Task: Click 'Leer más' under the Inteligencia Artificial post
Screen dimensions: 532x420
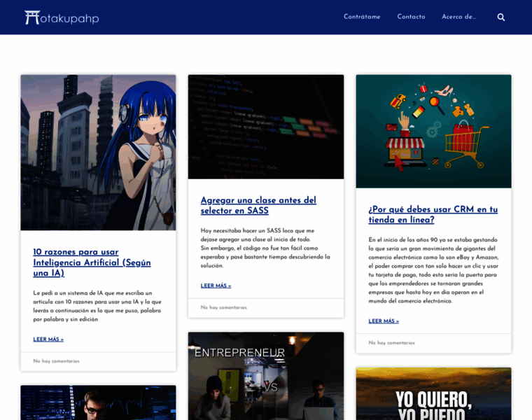Action: 48,339
